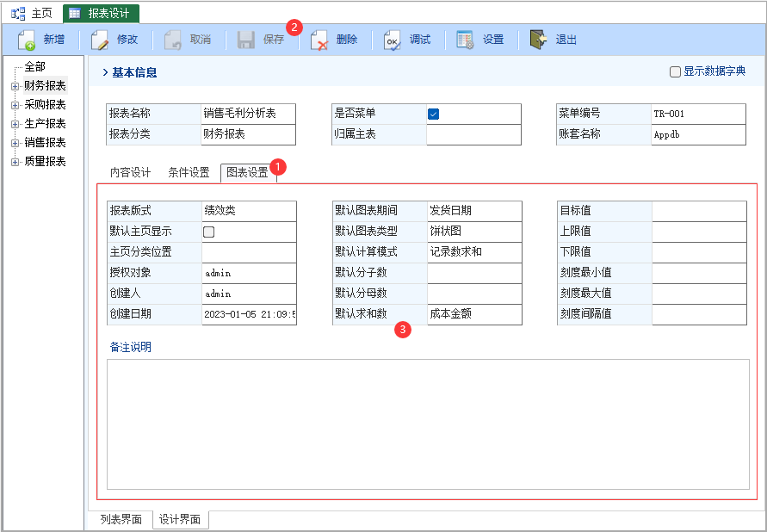This screenshot has height=532, width=767.
Task: Click the 保存 (save) floppy disk icon
Action: point(246,40)
